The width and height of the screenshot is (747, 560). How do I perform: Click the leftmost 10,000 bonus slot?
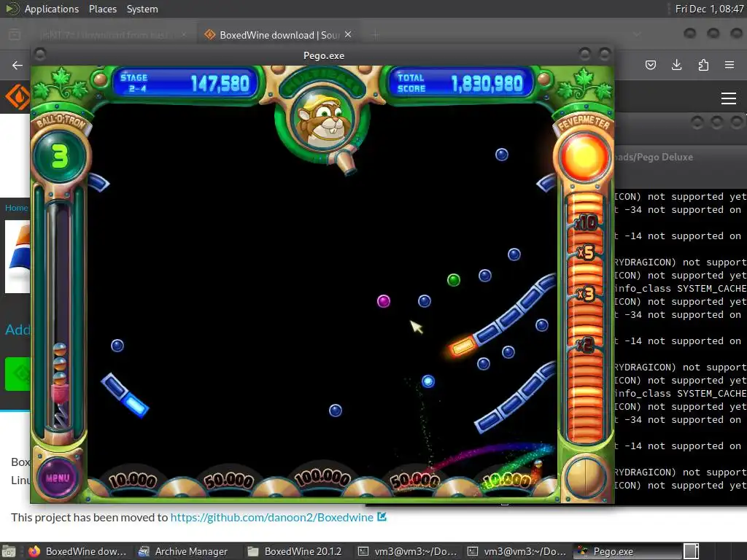tap(133, 480)
